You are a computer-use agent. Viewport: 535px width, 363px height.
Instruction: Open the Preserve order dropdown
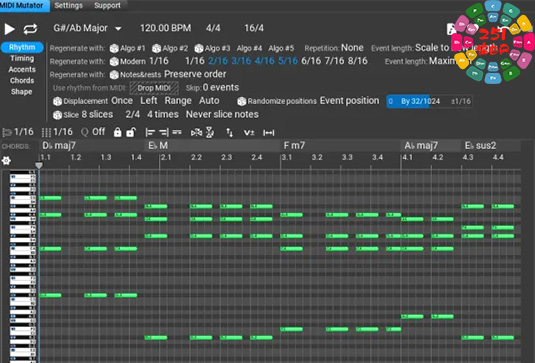(x=195, y=74)
